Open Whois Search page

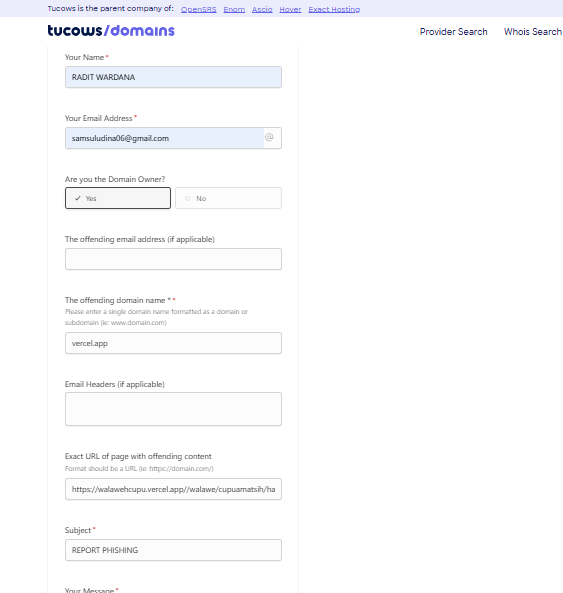tap(532, 32)
